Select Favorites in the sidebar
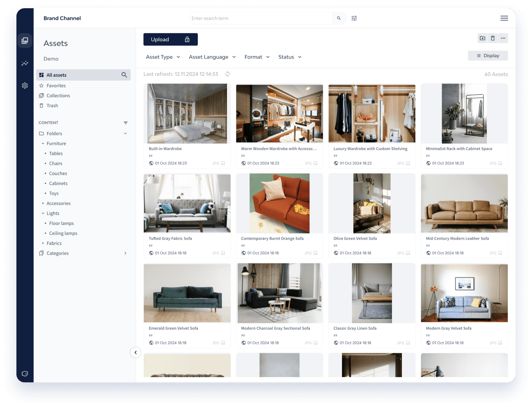This screenshot has height=407, width=532. point(56,86)
